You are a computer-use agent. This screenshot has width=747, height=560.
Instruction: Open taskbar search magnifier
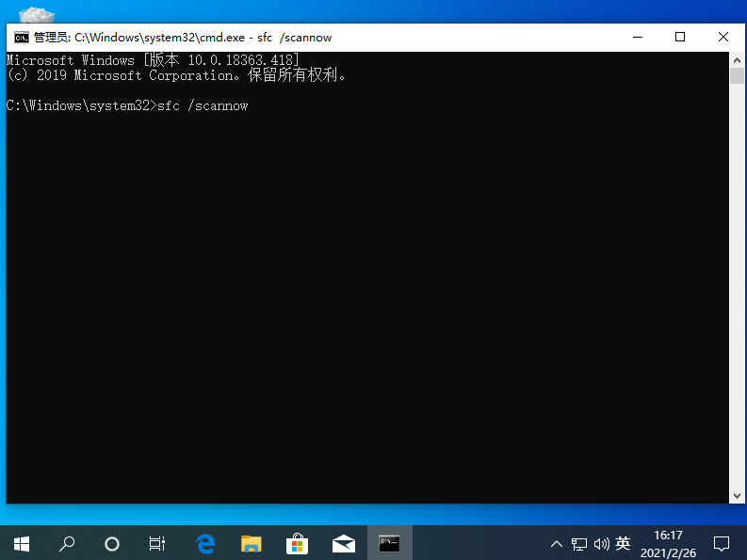67,543
